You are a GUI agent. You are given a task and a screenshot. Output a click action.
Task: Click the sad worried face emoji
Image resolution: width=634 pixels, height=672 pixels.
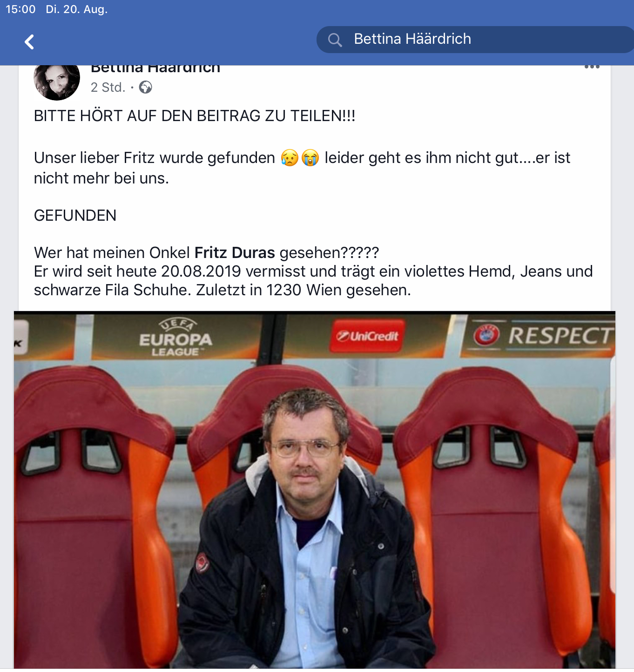290,158
